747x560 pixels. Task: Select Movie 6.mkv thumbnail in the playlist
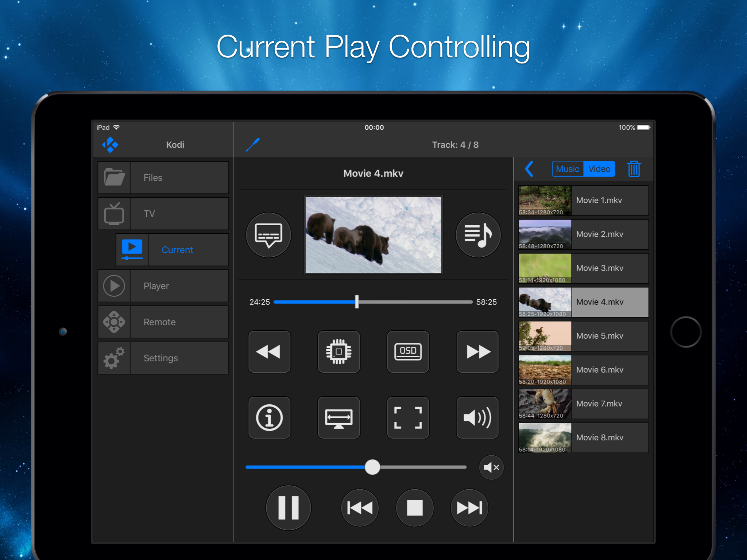[545, 370]
